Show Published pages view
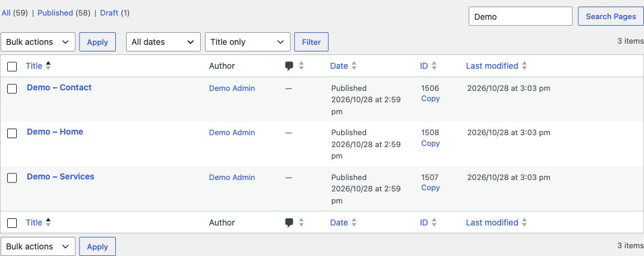 tap(55, 13)
